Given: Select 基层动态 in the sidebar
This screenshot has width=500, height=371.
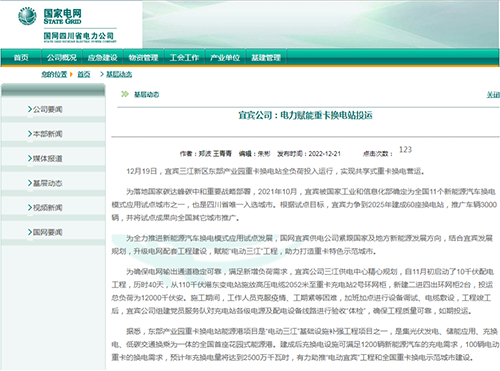Looking at the screenshot, I should pyautogui.click(x=47, y=183).
